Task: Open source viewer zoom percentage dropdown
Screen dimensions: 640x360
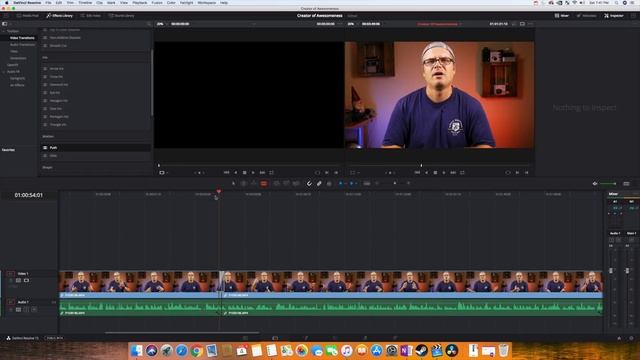Action: (161, 24)
